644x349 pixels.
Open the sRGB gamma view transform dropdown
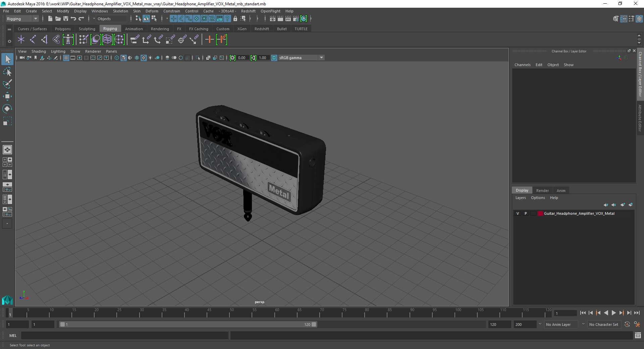click(x=301, y=58)
